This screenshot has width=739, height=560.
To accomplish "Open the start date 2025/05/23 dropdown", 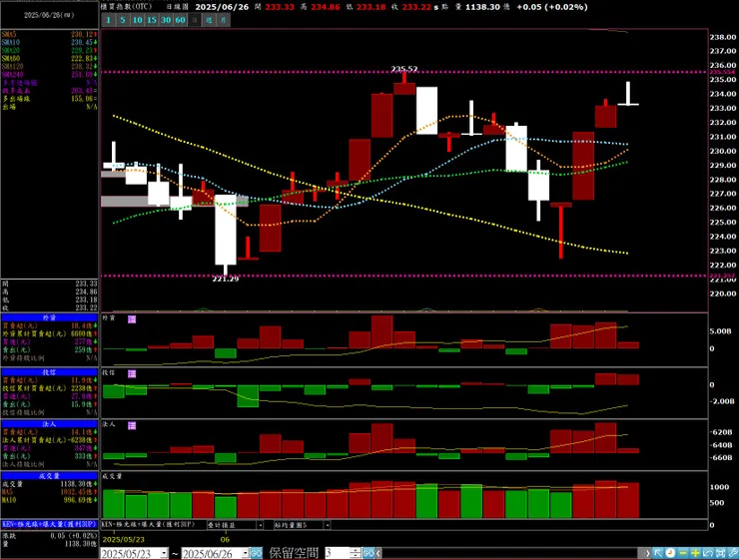I will (164, 553).
